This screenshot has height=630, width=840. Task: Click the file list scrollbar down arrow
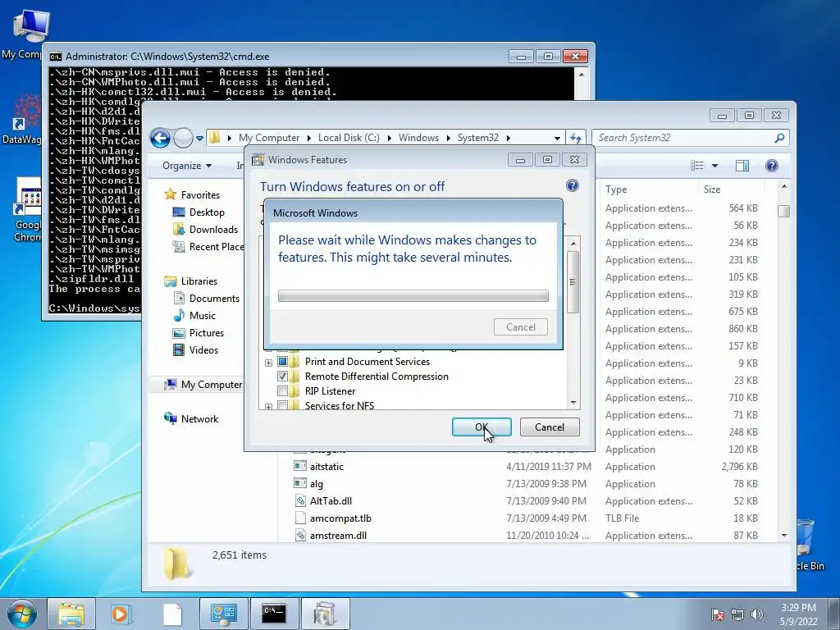[784, 535]
